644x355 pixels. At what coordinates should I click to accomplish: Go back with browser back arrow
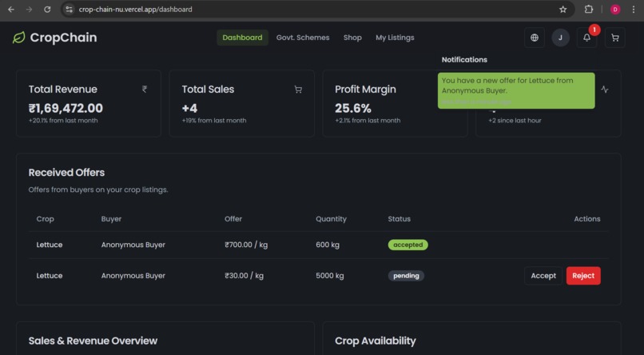point(11,9)
